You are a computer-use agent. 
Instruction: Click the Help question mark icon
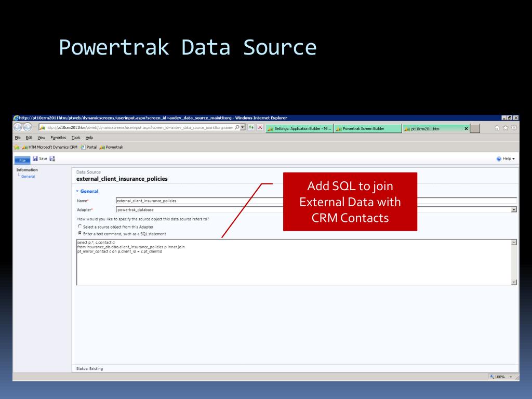point(499,159)
